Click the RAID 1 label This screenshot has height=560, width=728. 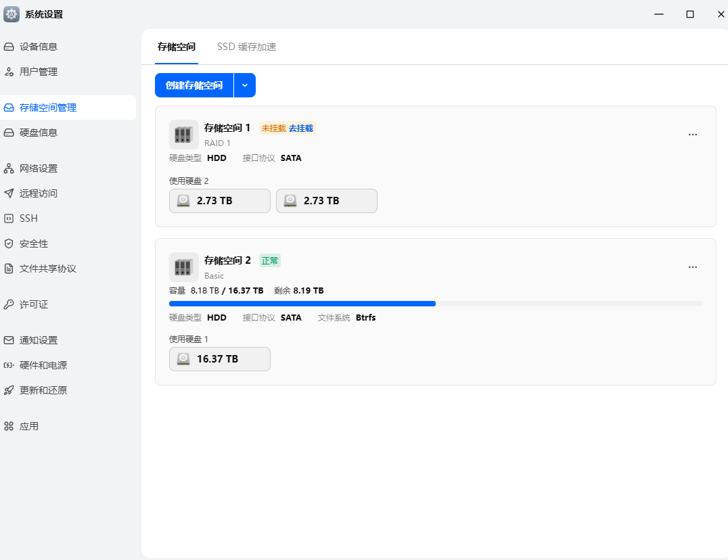point(217,143)
